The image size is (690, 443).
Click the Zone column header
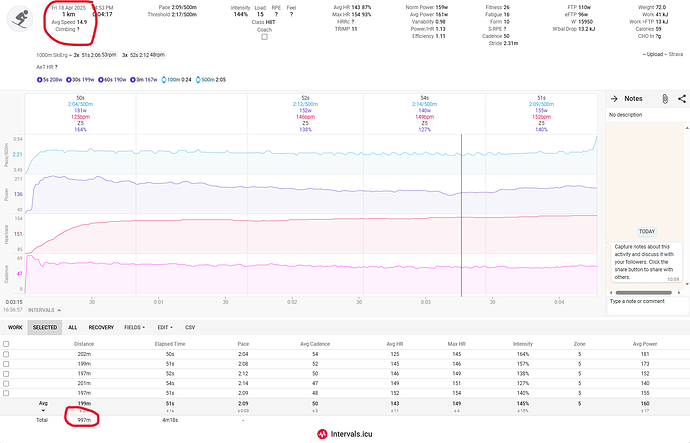click(580, 344)
